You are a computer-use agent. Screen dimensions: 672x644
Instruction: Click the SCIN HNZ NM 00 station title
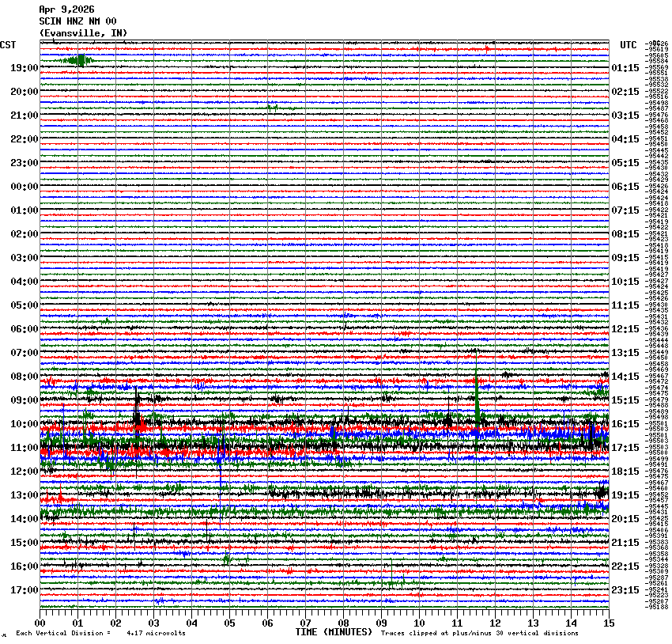pos(77,21)
